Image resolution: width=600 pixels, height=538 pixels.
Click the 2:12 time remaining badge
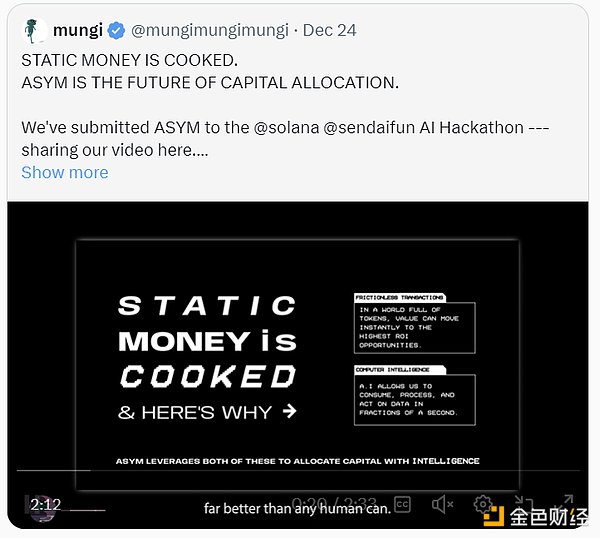[x=46, y=505]
